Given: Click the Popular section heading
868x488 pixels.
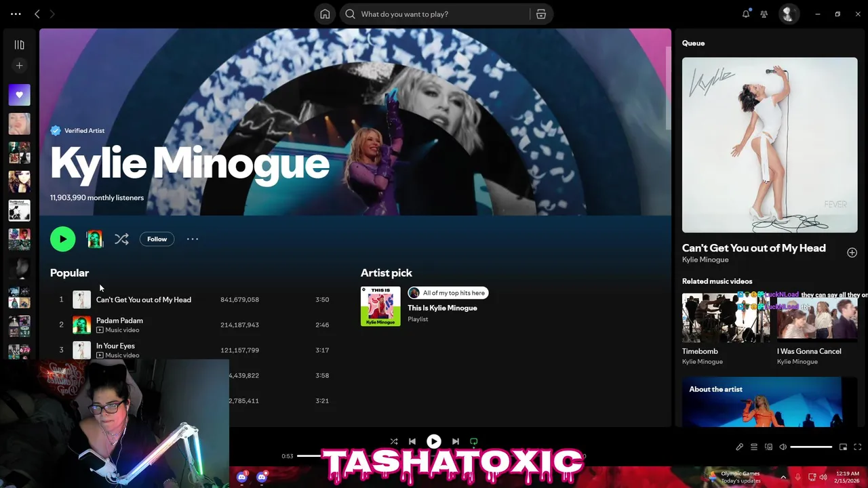Looking at the screenshot, I should [69, 272].
